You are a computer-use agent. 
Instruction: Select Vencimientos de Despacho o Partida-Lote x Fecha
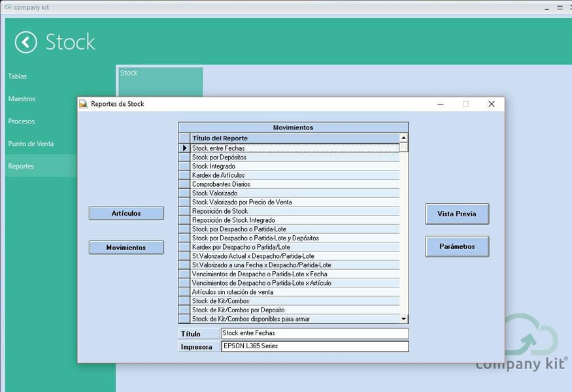pos(295,274)
